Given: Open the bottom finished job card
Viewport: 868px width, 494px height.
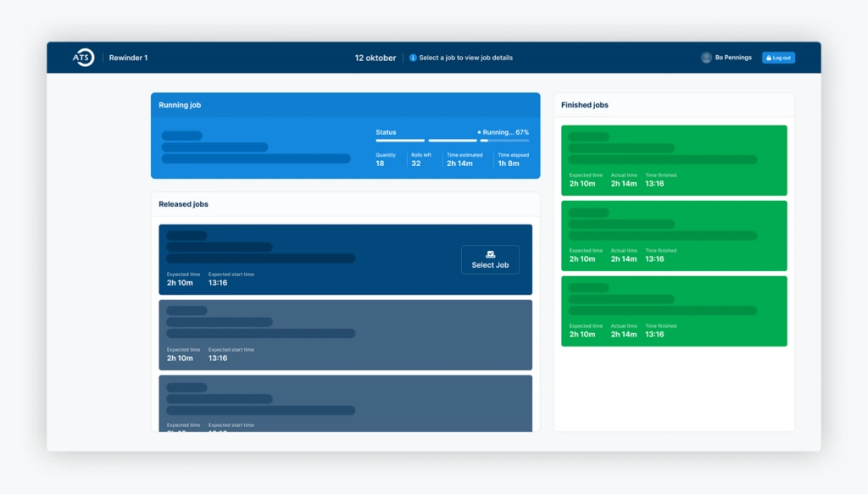Looking at the screenshot, I should coord(674,311).
